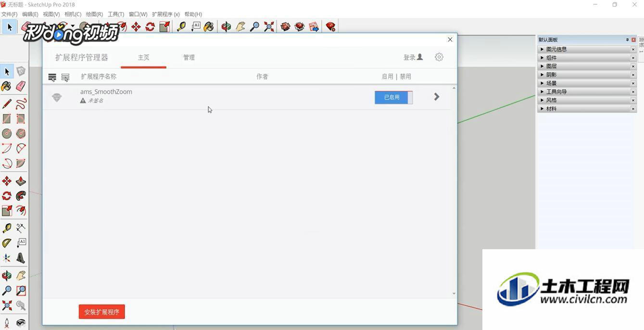
Task: Pick the Dimensions tool
Action: point(21,228)
